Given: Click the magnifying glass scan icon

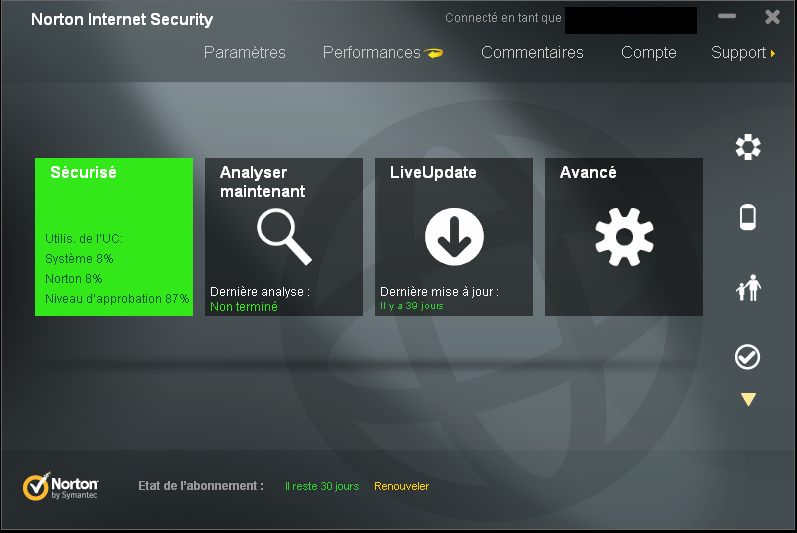Looking at the screenshot, I should 284,237.
